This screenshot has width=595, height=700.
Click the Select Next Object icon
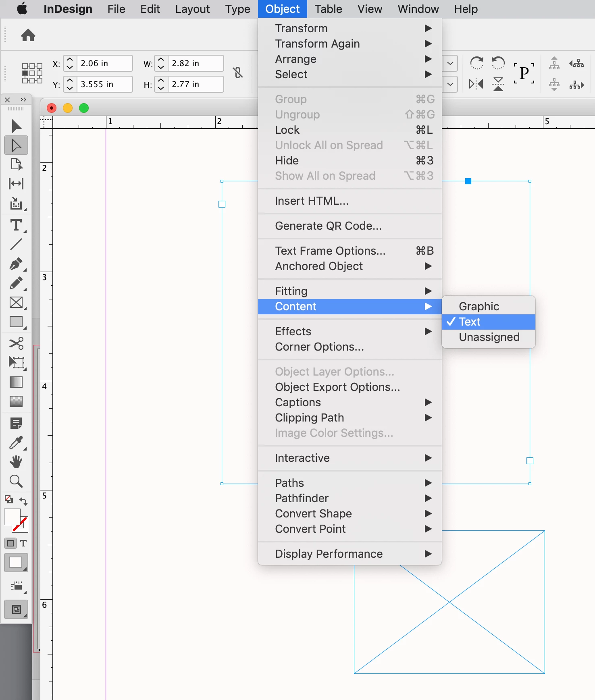(576, 85)
